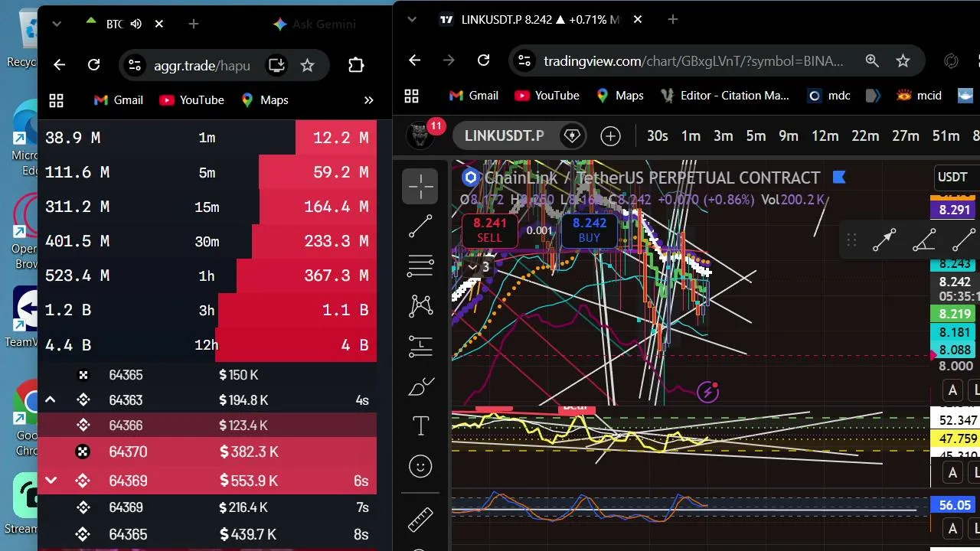Image resolution: width=980 pixels, height=551 pixels.
Task: Open Gmail bookmark in aggr.trade window
Action: (118, 100)
